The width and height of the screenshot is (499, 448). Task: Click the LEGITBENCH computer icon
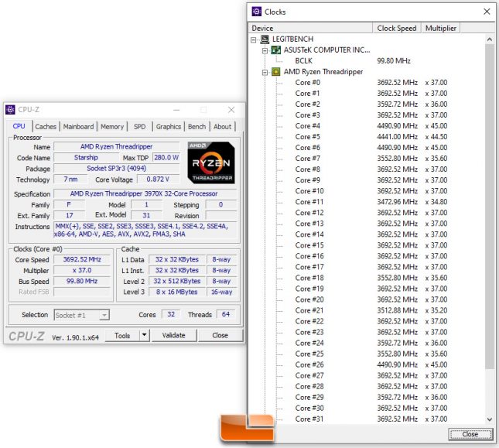(x=265, y=39)
